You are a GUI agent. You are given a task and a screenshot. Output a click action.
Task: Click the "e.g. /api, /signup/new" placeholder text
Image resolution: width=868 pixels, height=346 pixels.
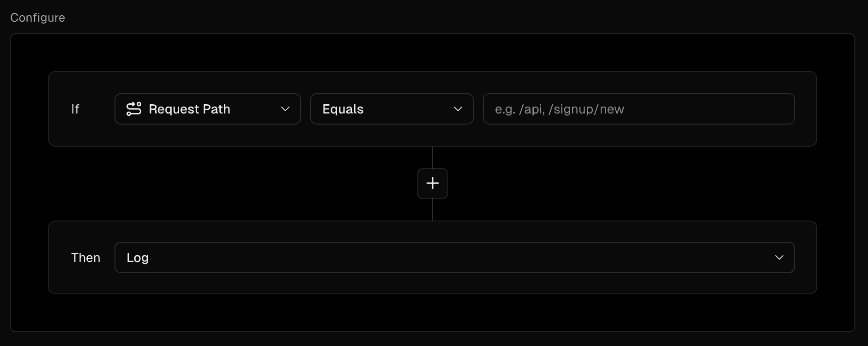click(x=559, y=109)
